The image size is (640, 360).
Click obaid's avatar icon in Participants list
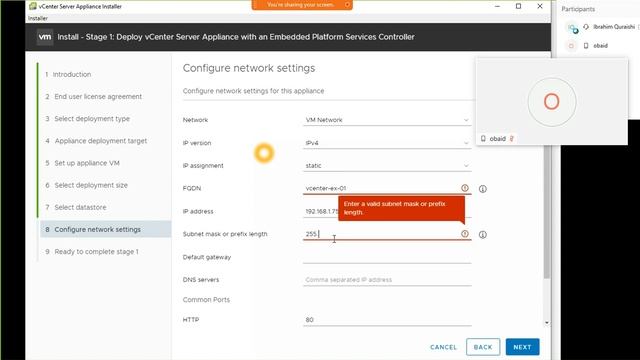pos(571,46)
